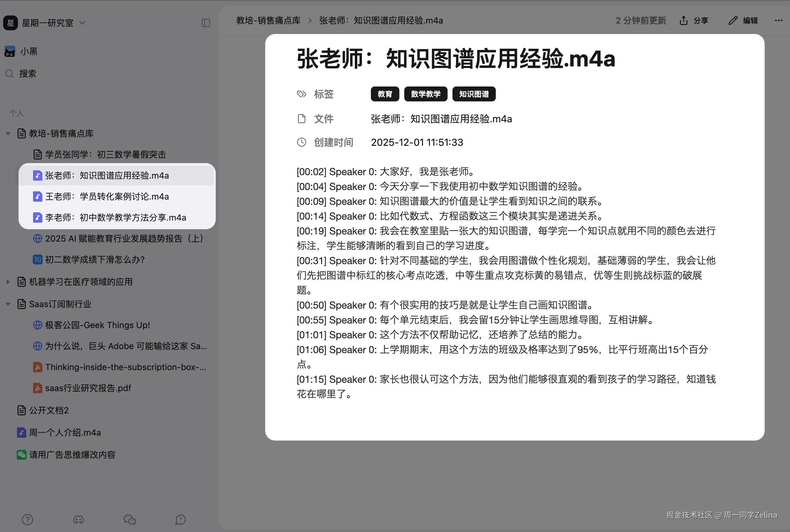
Task: Select the 知识图谱 tag pill
Action: tap(474, 94)
